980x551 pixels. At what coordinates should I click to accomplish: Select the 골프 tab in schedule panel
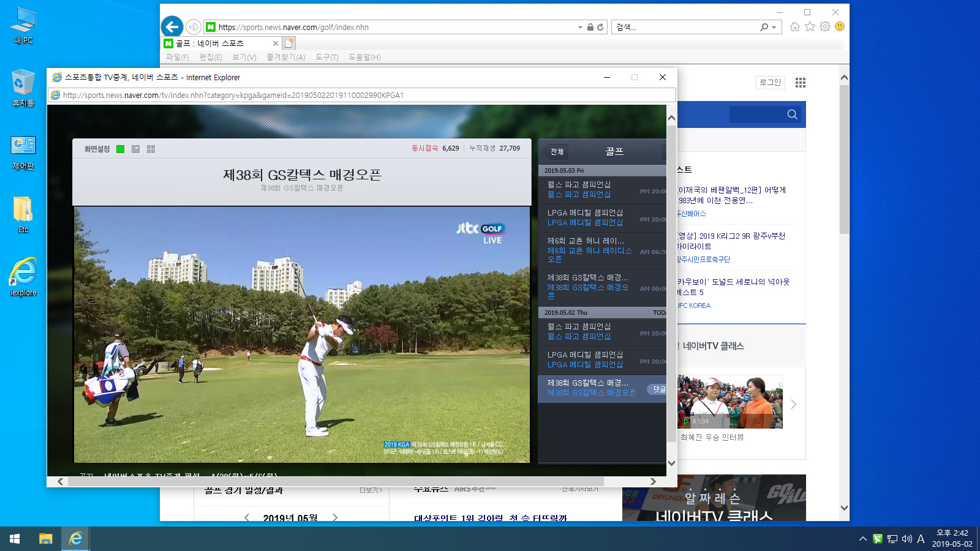[x=614, y=151]
